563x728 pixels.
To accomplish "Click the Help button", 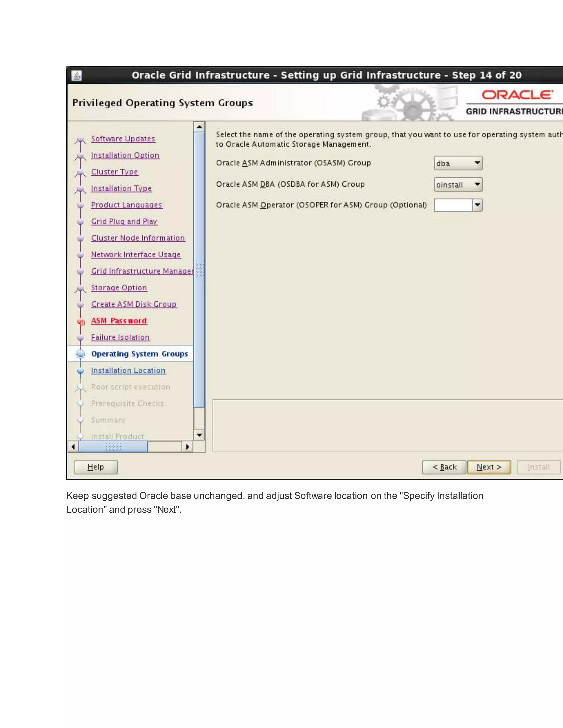I will tap(96, 467).
